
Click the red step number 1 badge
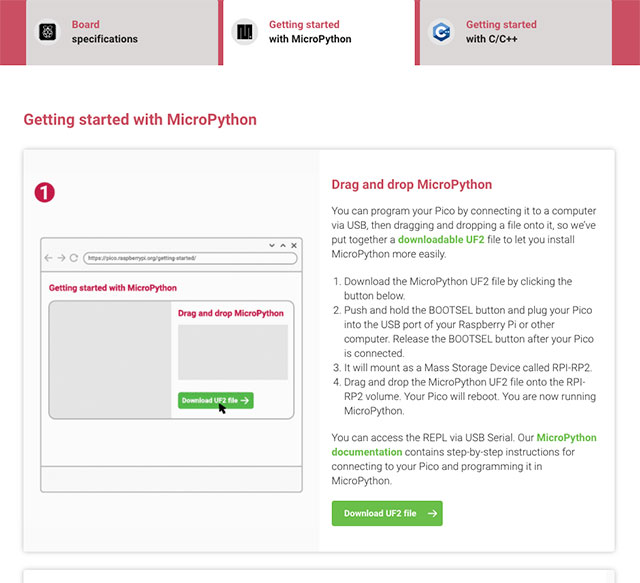44,192
